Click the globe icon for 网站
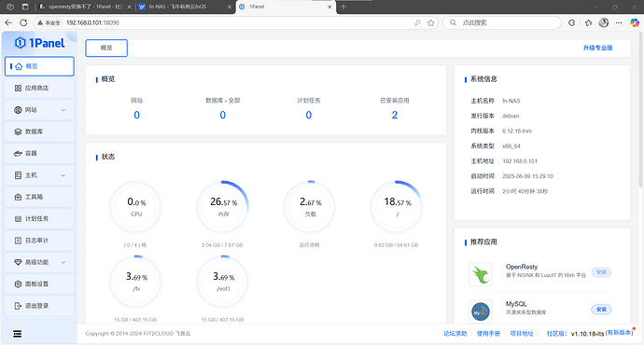Image resolution: width=644 pixels, height=345 pixels. (x=18, y=110)
